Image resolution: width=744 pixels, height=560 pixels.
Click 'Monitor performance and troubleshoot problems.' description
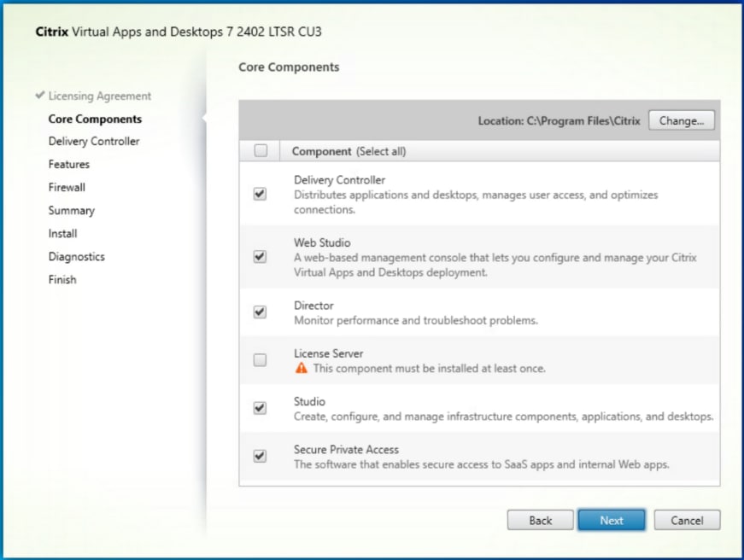coord(416,320)
